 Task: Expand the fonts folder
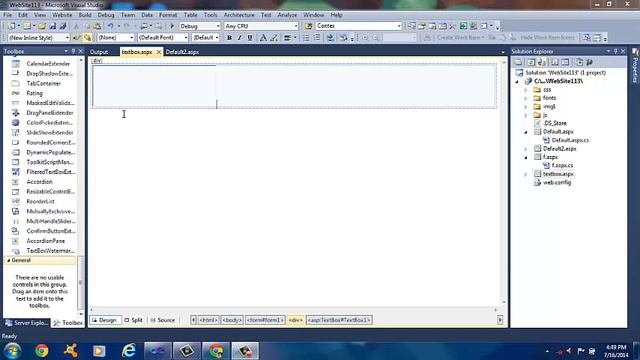pos(526,98)
